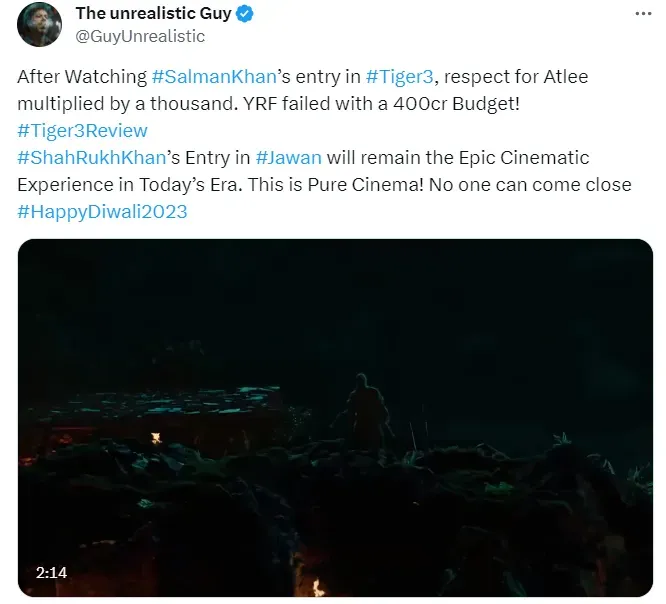Open The unrealistic Guy profile name
Image resolution: width=666 pixels, height=604 pixels.
(153, 14)
